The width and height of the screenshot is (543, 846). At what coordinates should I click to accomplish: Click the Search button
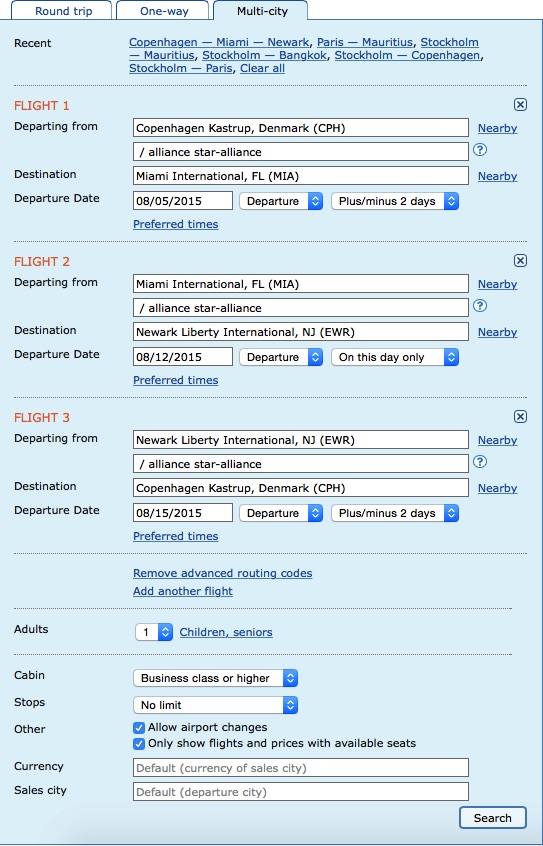tap(493, 818)
